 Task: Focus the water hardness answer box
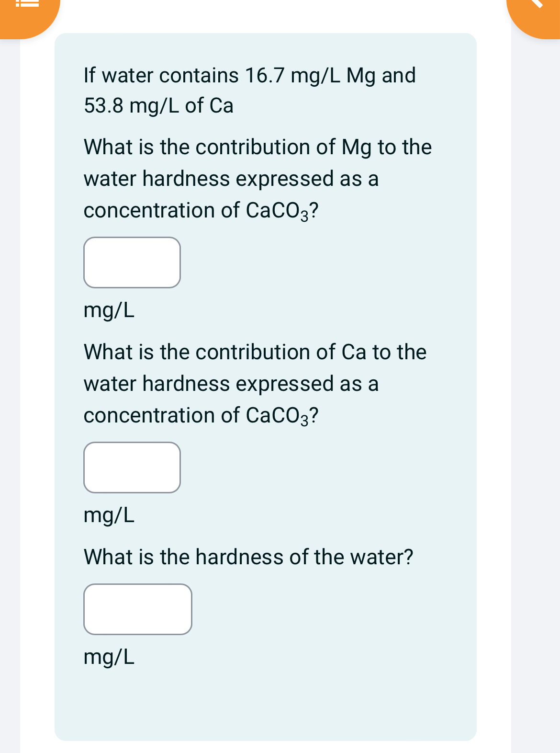(137, 609)
